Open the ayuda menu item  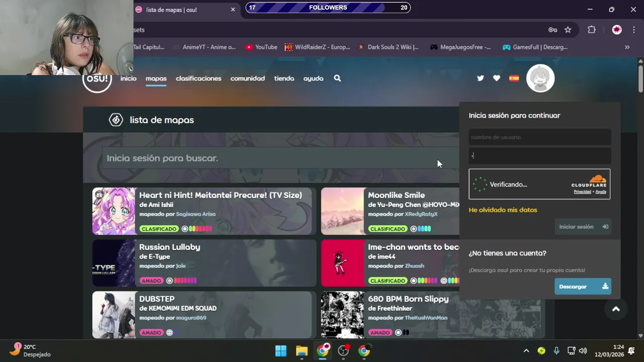pos(313,78)
